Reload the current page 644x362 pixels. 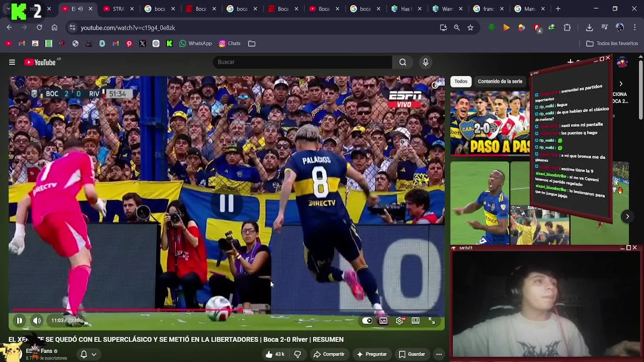(39, 28)
